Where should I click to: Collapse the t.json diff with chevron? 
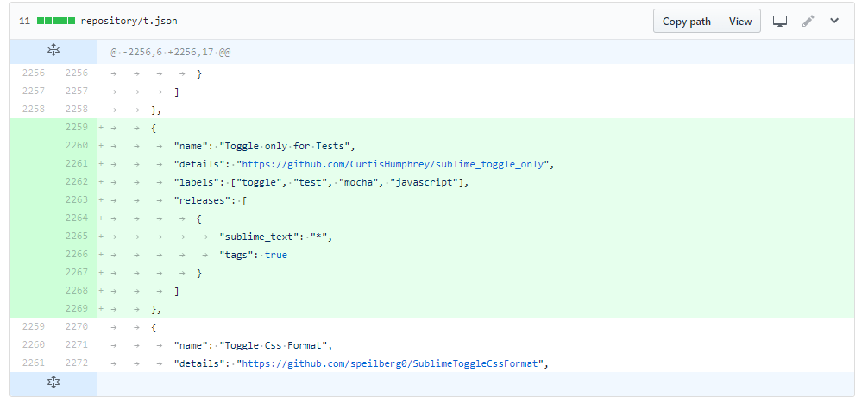[834, 21]
